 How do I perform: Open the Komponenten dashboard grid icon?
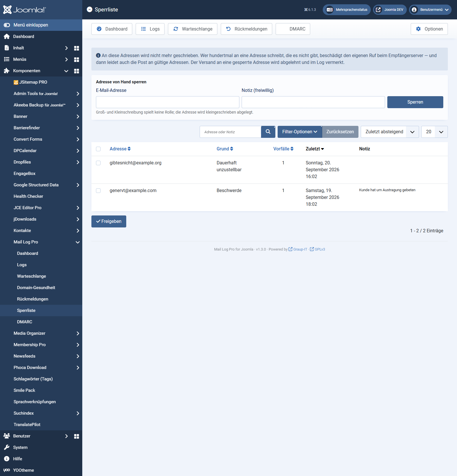coord(77,71)
